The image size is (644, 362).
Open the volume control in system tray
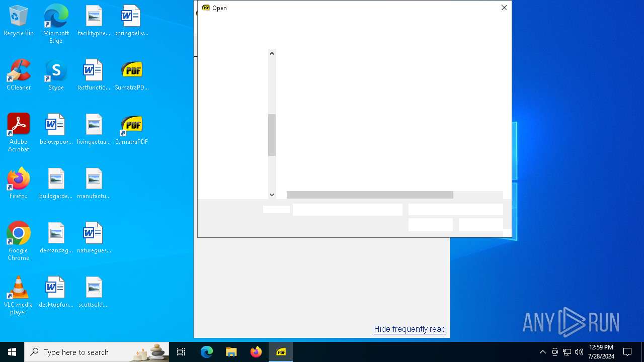pos(579,352)
